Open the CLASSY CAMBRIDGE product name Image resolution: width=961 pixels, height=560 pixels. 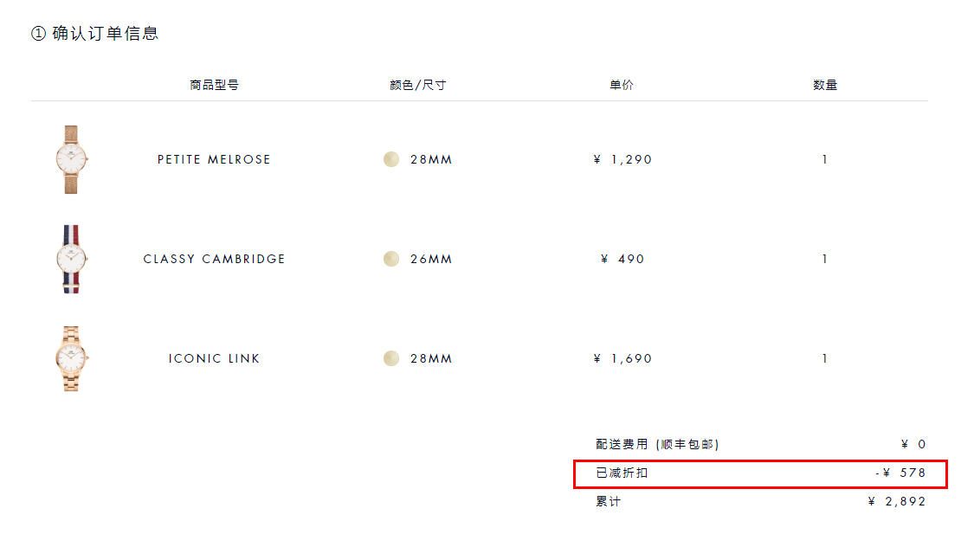click(214, 259)
